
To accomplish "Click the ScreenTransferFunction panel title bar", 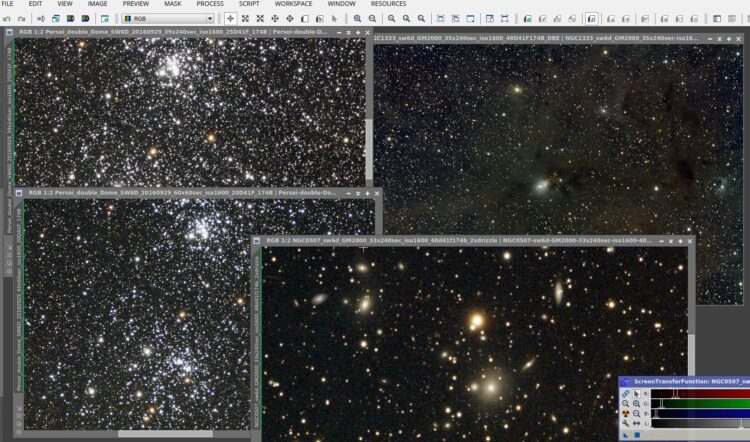I will [x=685, y=382].
